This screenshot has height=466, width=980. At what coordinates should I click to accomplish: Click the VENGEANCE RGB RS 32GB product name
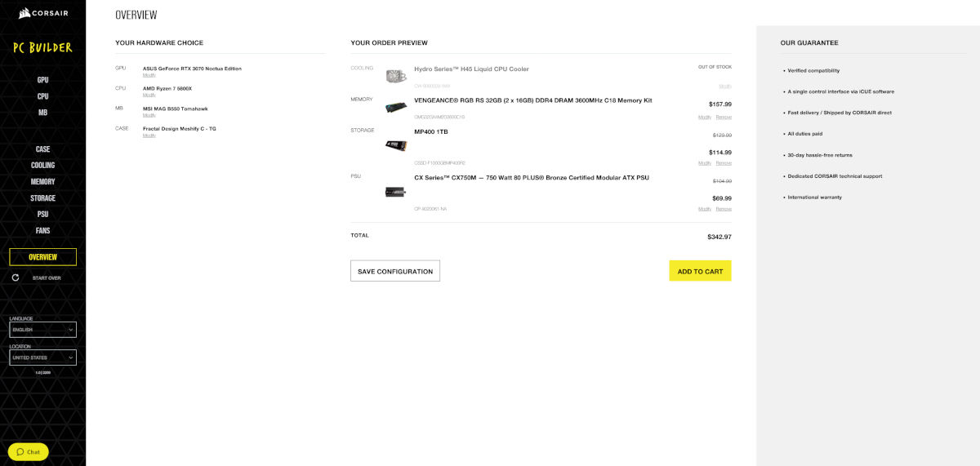pos(533,100)
